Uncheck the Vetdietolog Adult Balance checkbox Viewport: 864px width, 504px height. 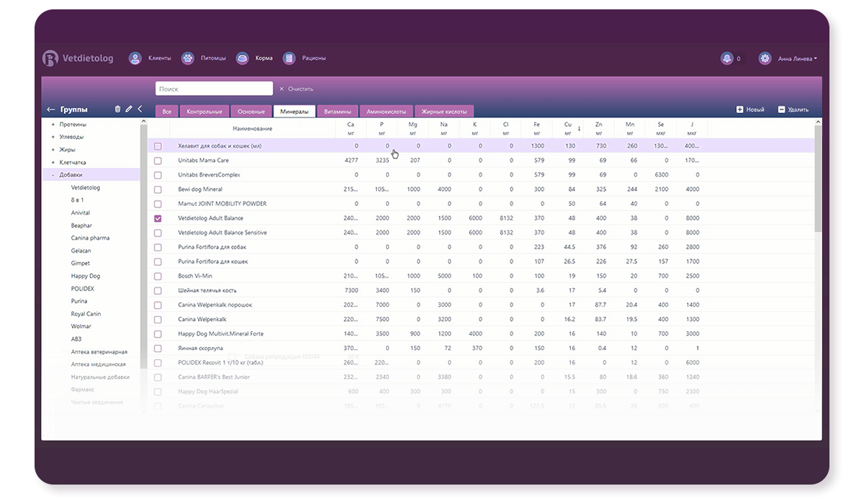pos(158,218)
